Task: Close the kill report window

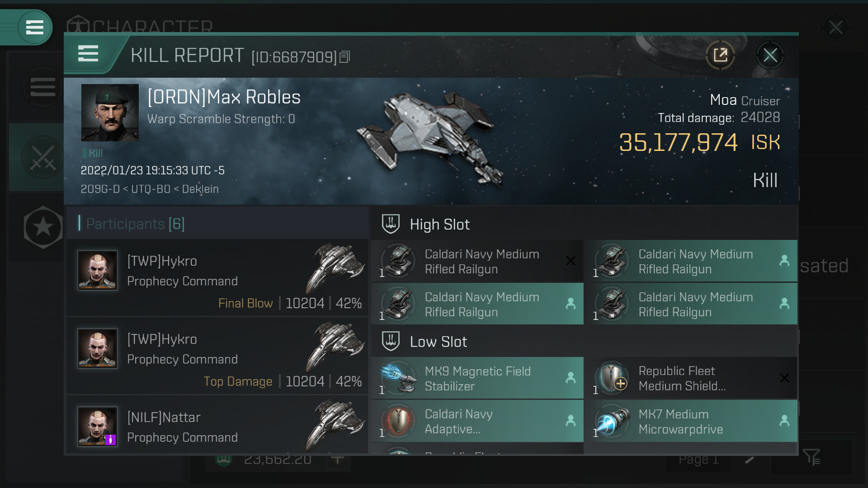Action: pos(770,55)
